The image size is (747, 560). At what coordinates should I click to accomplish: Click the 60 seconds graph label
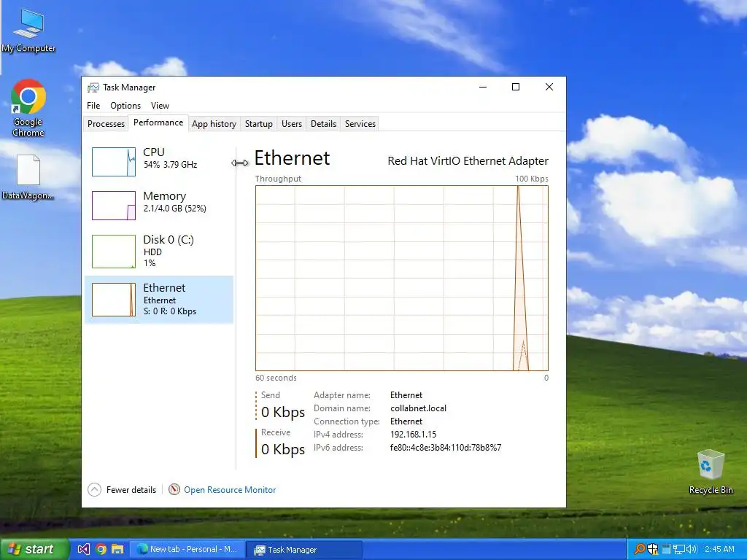point(276,378)
